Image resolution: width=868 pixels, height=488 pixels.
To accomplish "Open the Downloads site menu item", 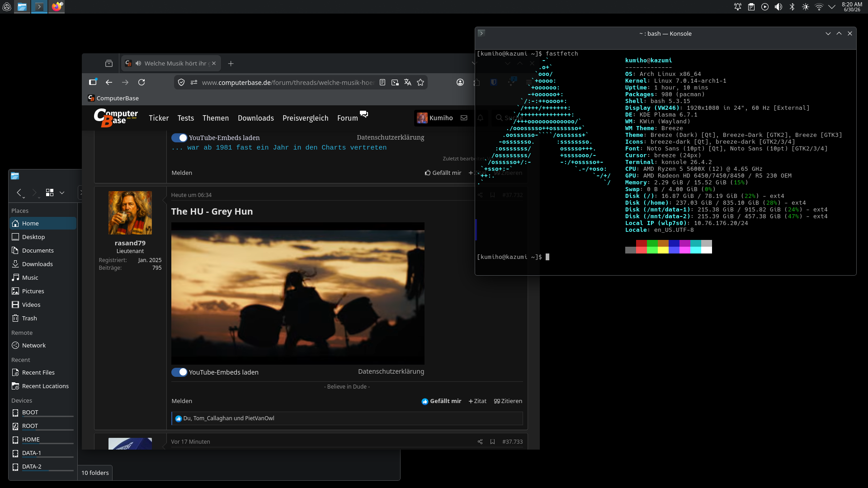I will click(256, 118).
